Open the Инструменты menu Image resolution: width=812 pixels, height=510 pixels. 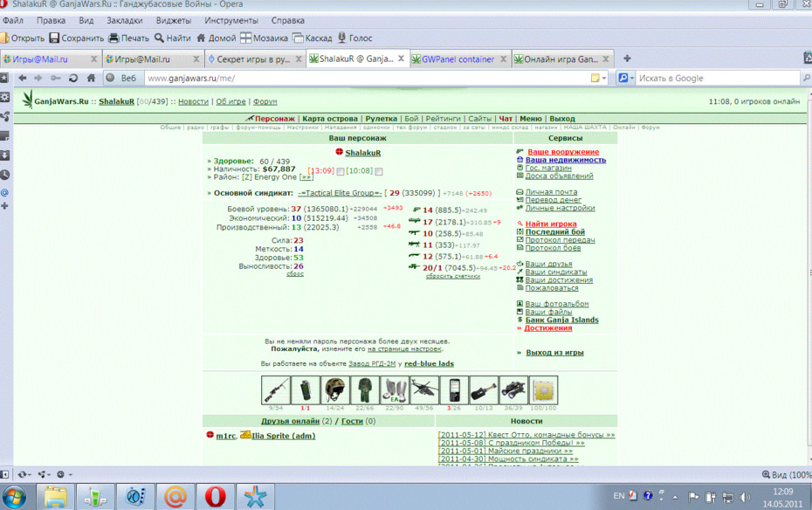[231, 21]
